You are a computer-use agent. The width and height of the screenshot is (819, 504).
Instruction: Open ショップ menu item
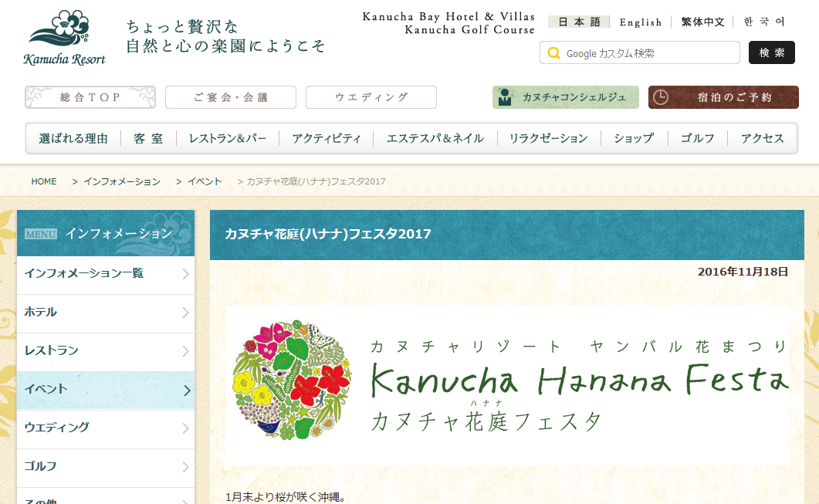[634, 138]
